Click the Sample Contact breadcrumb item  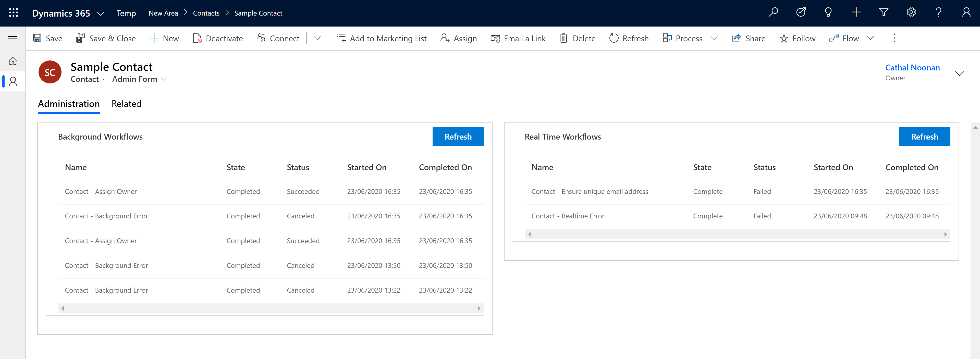pyautogui.click(x=258, y=13)
